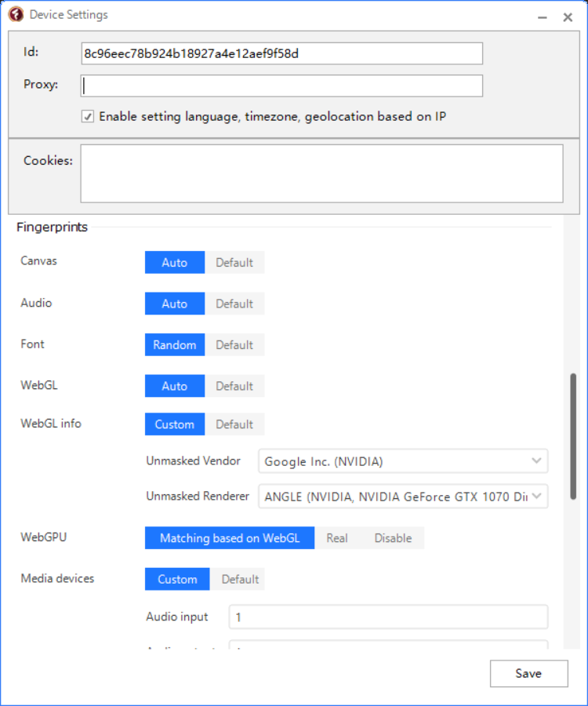Close the Device Settings window
Screen dimensions: 588x706
click(x=568, y=16)
